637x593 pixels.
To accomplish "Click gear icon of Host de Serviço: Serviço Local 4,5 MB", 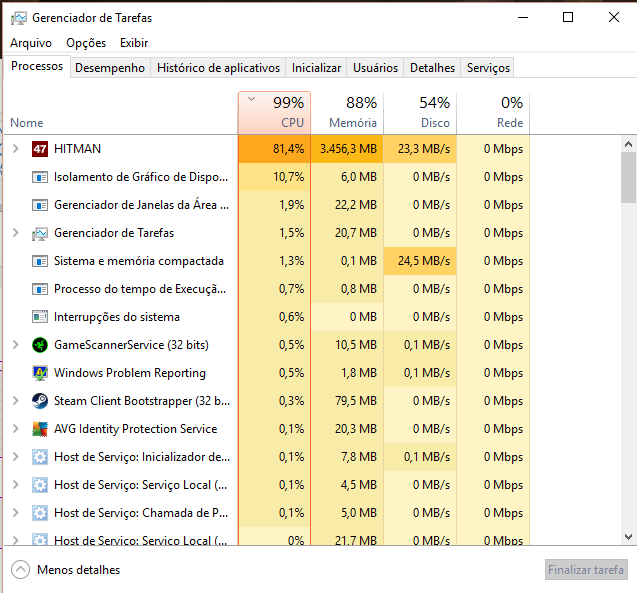I will (40, 485).
